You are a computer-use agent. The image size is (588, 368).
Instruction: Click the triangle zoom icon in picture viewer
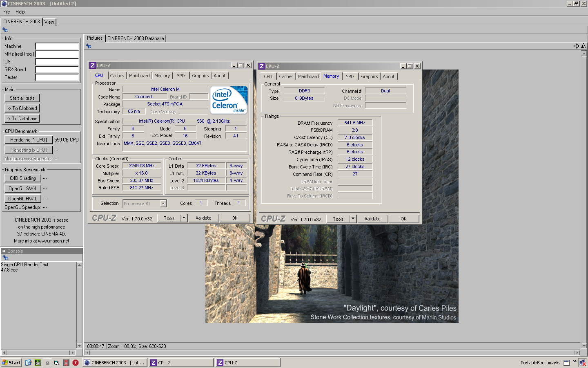pos(584,46)
